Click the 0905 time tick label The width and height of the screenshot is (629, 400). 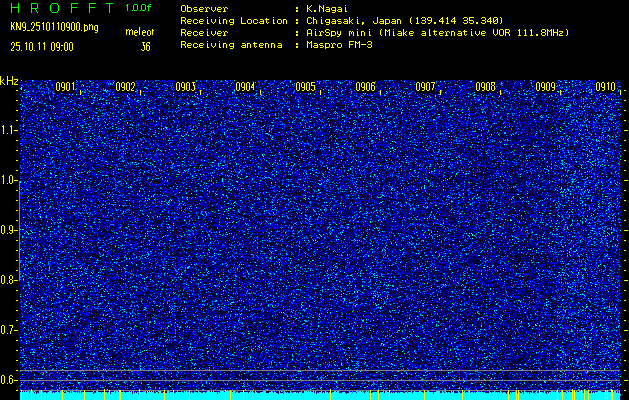point(305,87)
